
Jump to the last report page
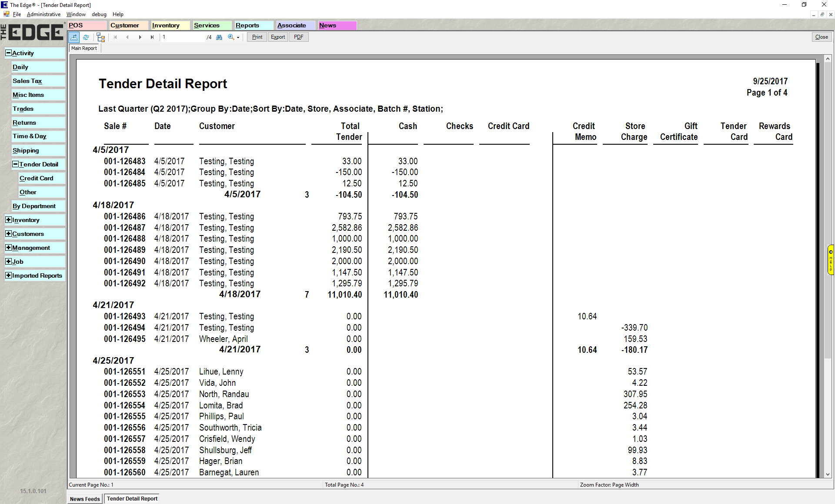point(152,37)
